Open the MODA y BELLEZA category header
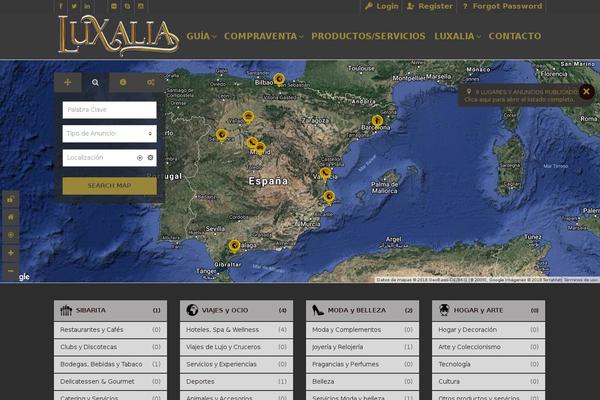 [x=362, y=310]
